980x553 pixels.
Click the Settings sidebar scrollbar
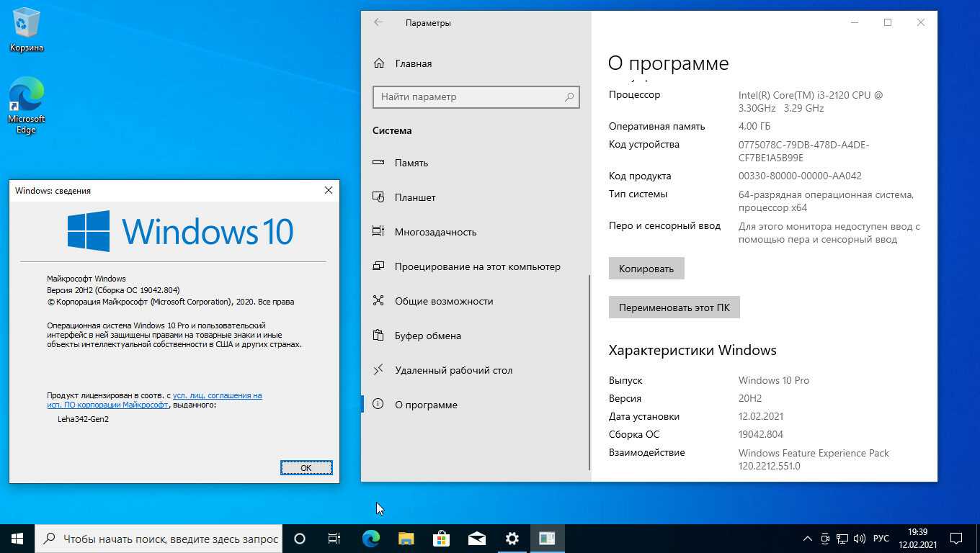589,372
